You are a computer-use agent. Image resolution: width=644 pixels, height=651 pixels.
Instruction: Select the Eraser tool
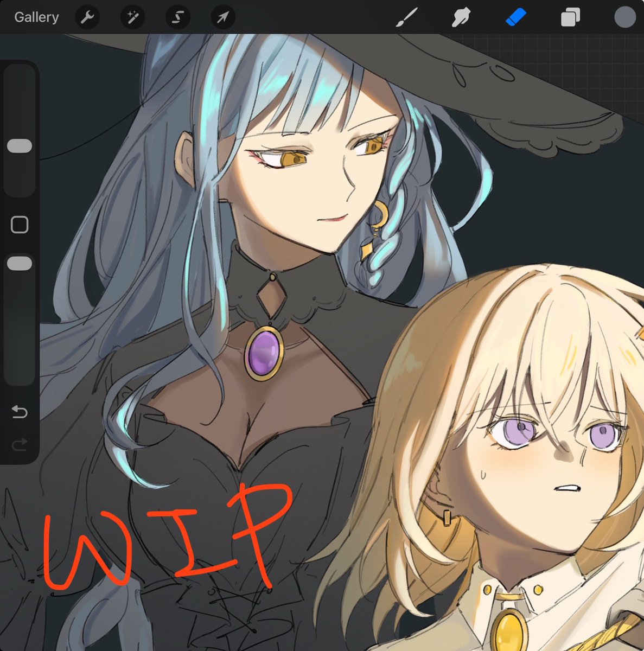[x=515, y=17]
